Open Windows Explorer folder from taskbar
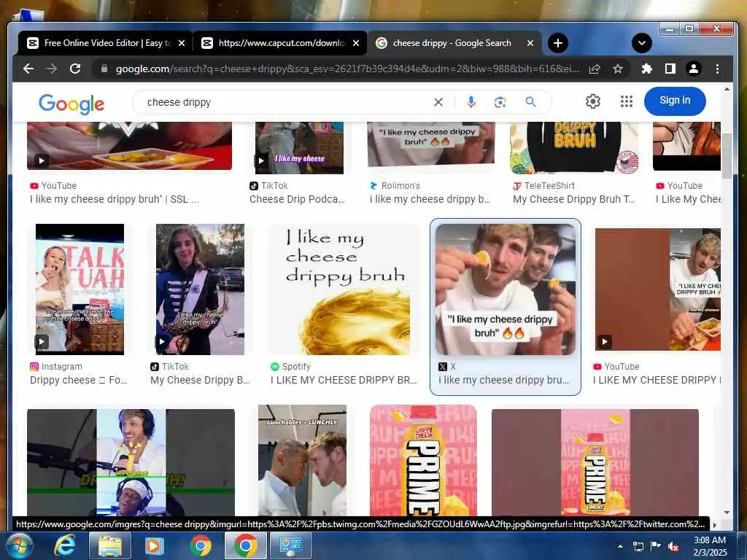 pos(110,545)
